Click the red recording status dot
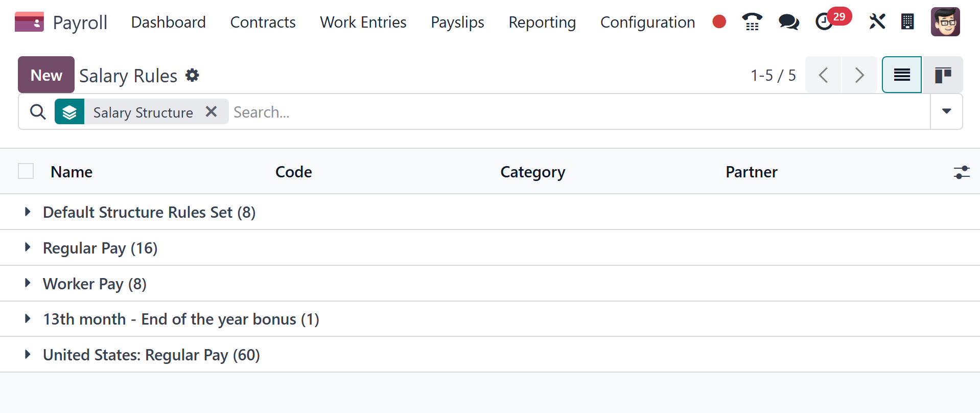This screenshot has height=413, width=980. click(x=719, y=21)
